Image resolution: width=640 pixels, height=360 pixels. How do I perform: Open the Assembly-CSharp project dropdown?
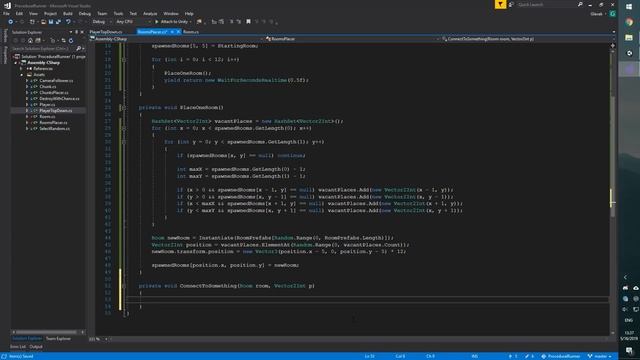point(176,39)
